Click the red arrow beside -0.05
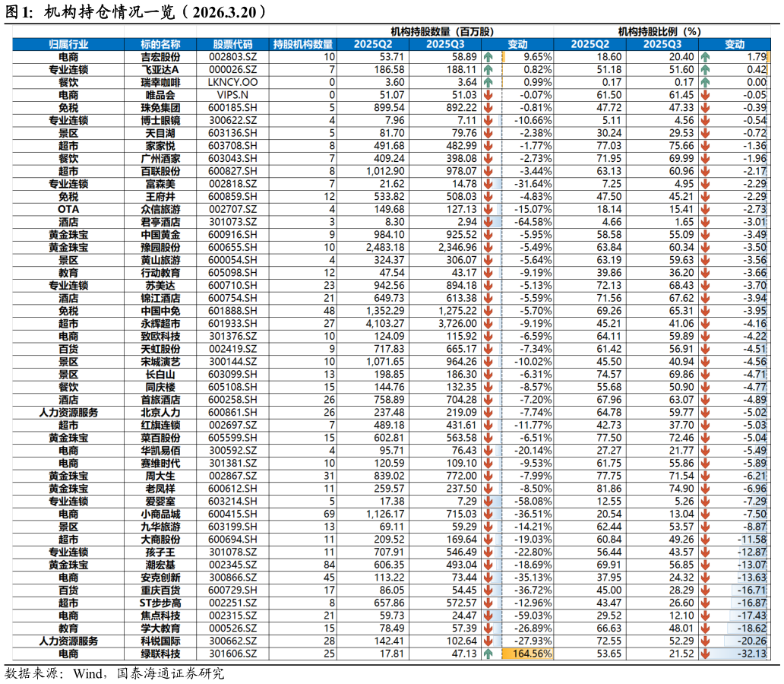784x684 pixels. point(705,95)
